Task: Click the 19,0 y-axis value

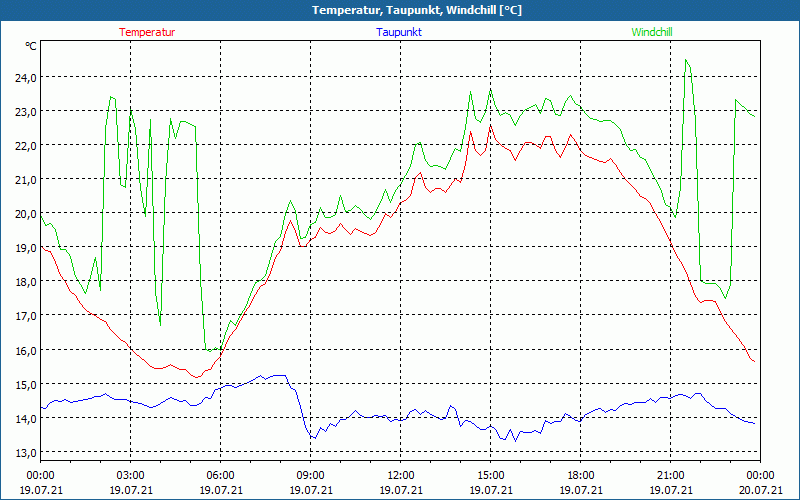Action: pyautogui.click(x=26, y=248)
